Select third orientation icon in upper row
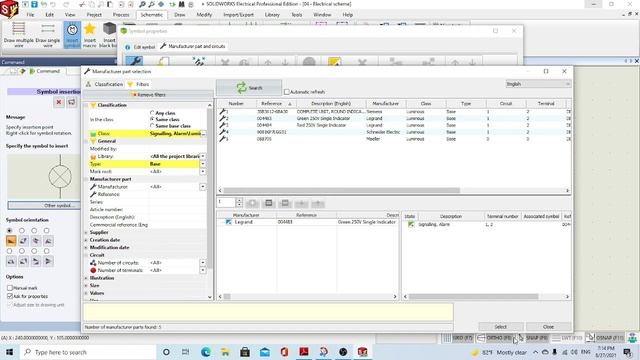The height and width of the screenshot is (360, 640). pyautogui.click(x=36, y=241)
